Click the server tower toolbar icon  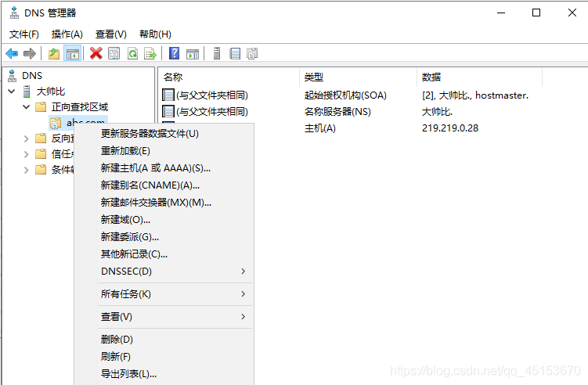click(x=217, y=53)
